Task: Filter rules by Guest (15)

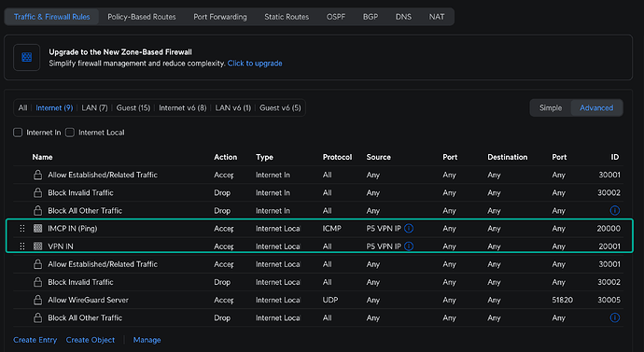Action: tap(133, 108)
